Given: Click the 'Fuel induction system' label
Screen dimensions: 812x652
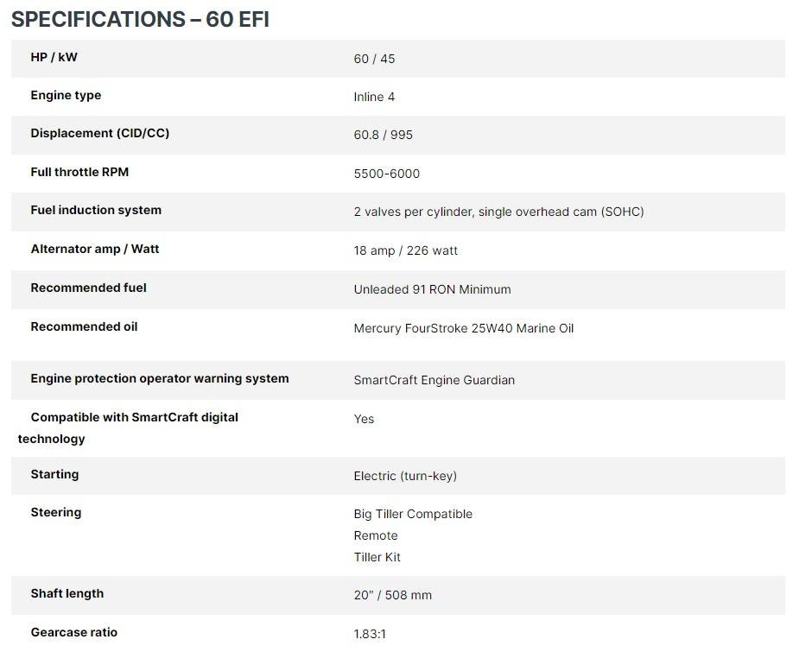Looking at the screenshot, I should 96,210.
